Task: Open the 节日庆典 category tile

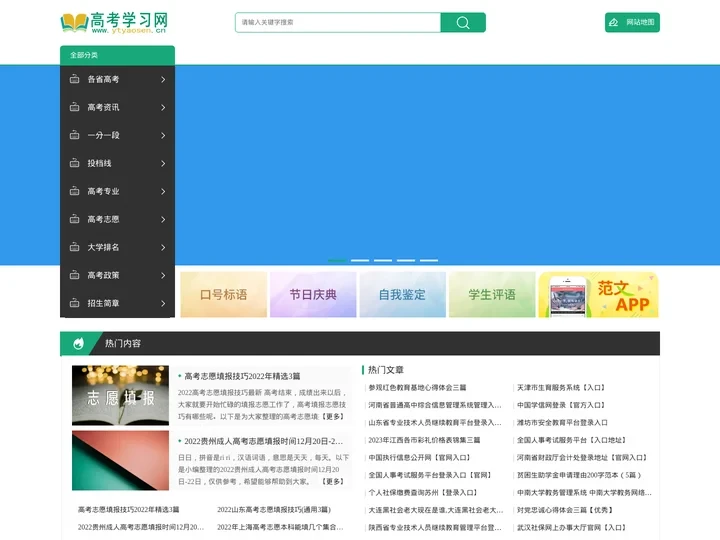Action: tap(313, 294)
